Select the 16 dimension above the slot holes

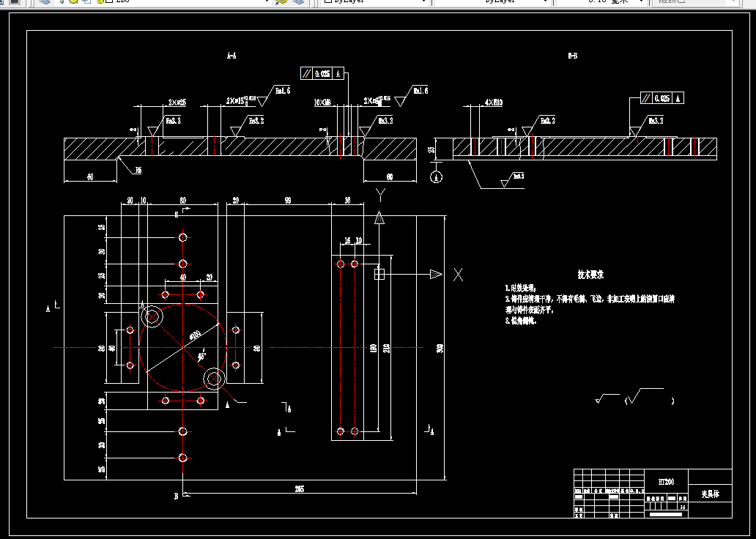point(348,241)
